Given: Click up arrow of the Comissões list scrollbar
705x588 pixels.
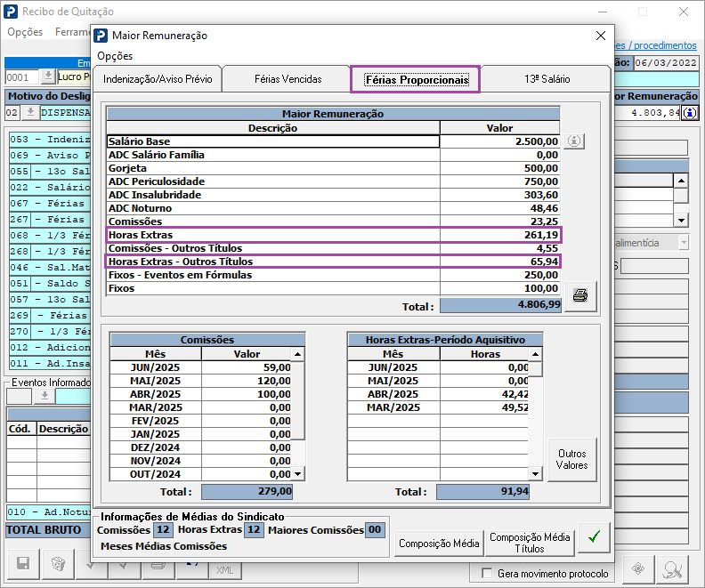Looking at the screenshot, I should [x=297, y=354].
